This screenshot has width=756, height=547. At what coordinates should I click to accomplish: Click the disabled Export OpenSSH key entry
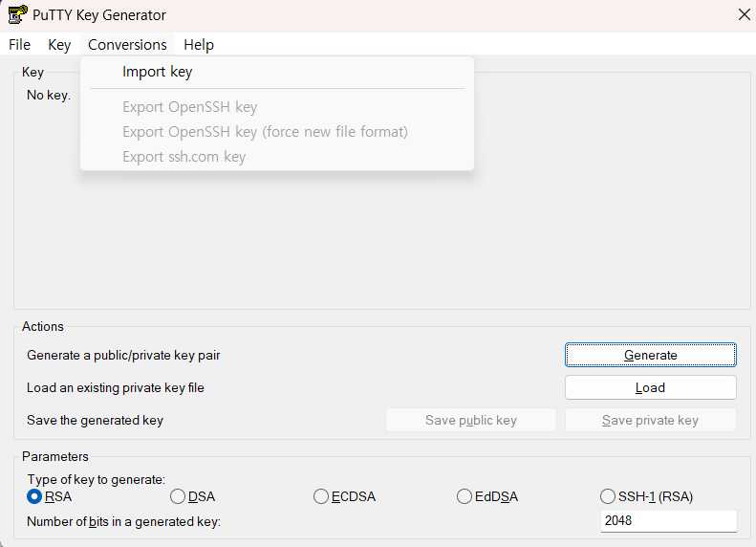(x=277, y=106)
